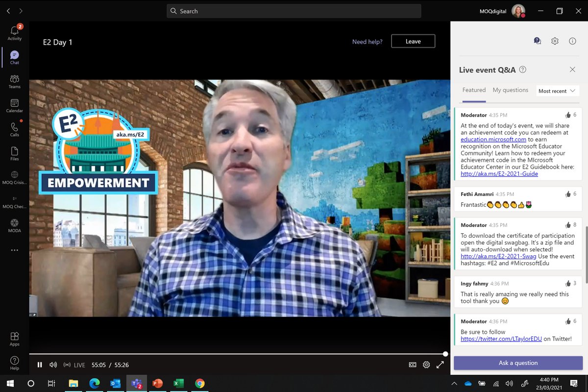Pause the live video playback
The height and width of the screenshot is (392, 588).
tap(40, 365)
